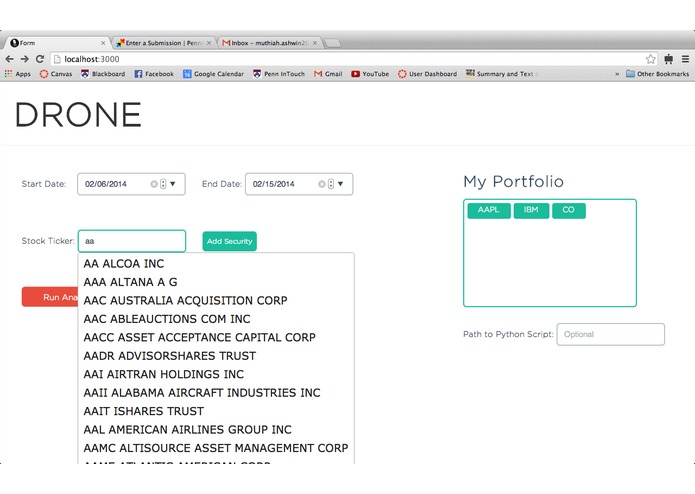This screenshot has width=695, height=494.
Task: Click the Add Security button
Action: 230,241
